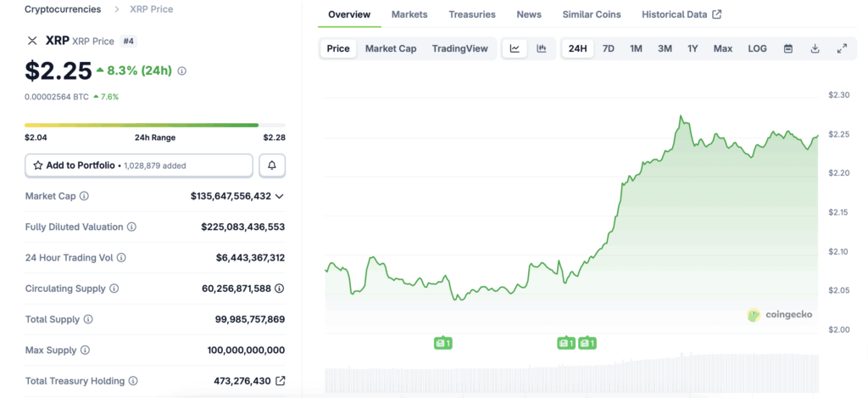Open external link icon beside 473,276,430

click(x=281, y=381)
